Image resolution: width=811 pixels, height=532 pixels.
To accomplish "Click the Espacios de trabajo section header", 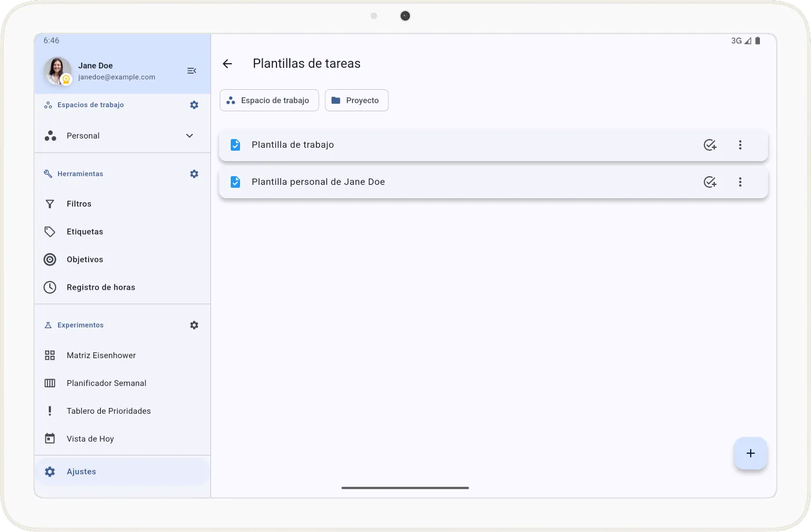I will 90,105.
